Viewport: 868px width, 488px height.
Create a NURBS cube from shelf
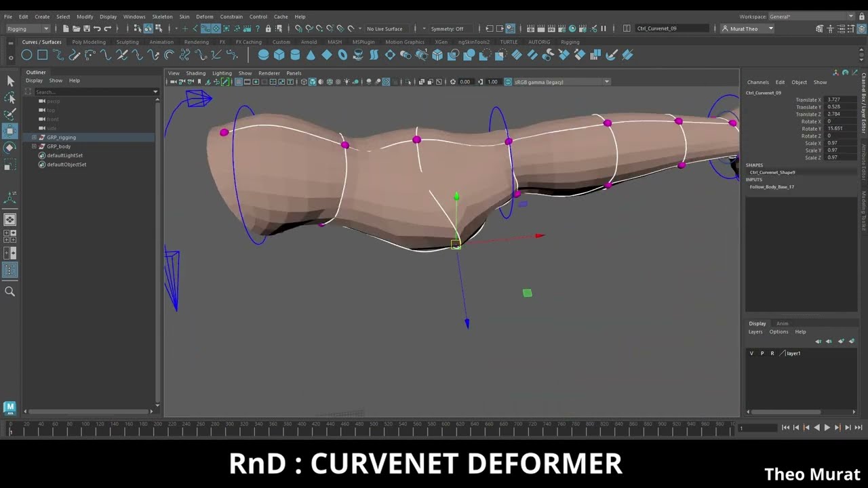tap(279, 55)
